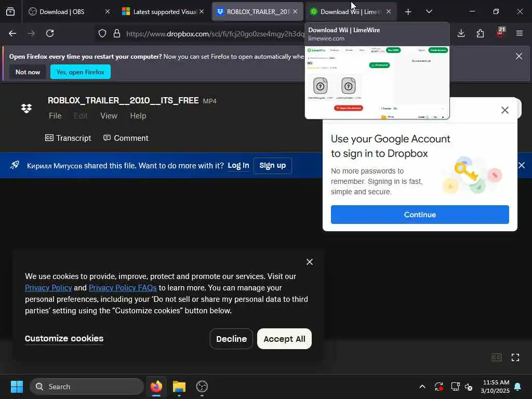This screenshot has width=532, height=399.
Task: Open the sync tray icon with red dot
Action: coord(438,387)
